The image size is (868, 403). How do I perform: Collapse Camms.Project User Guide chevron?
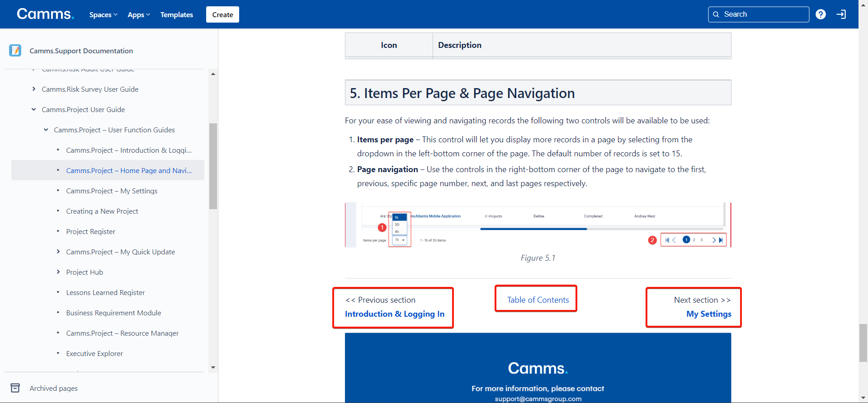[34, 109]
